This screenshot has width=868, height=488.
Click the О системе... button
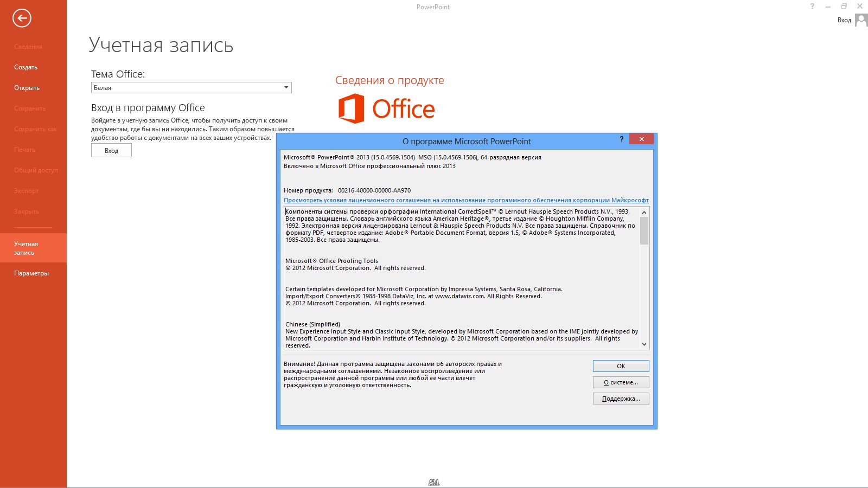[621, 382]
